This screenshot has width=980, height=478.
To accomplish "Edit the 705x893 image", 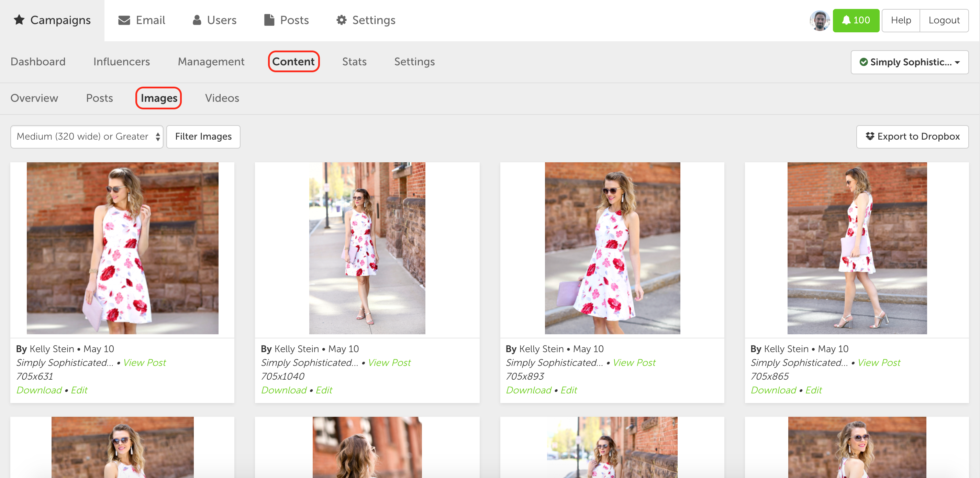I will pyautogui.click(x=569, y=390).
